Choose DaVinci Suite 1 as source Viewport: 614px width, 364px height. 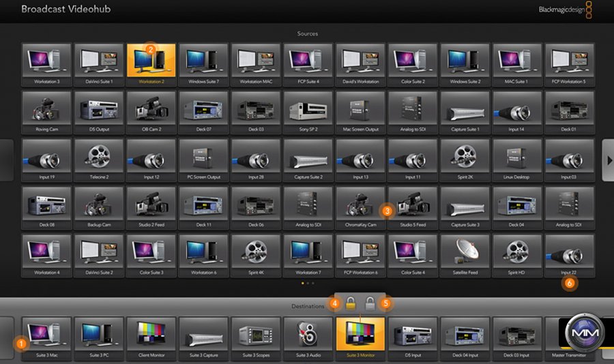(x=99, y=65)
